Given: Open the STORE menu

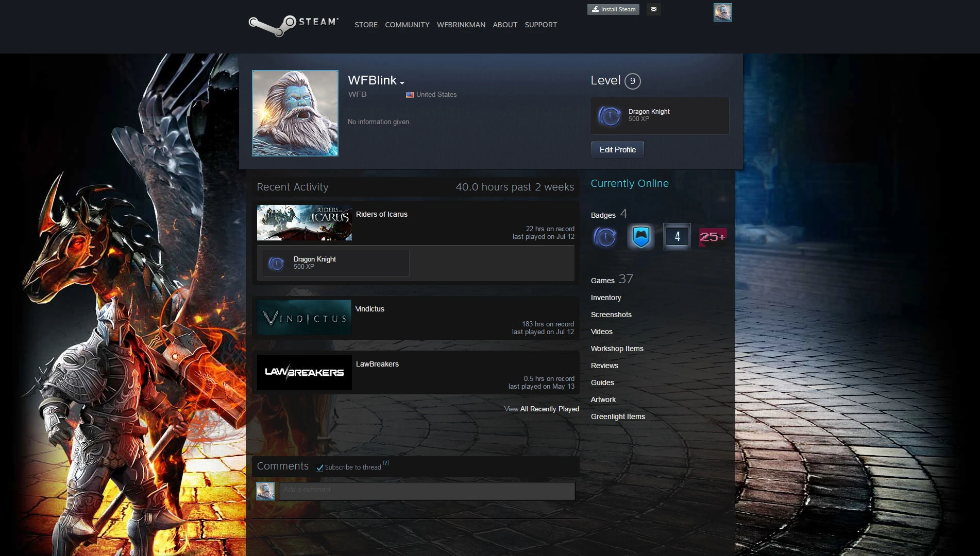Looking at the screenshot, I should click(366, 25).
